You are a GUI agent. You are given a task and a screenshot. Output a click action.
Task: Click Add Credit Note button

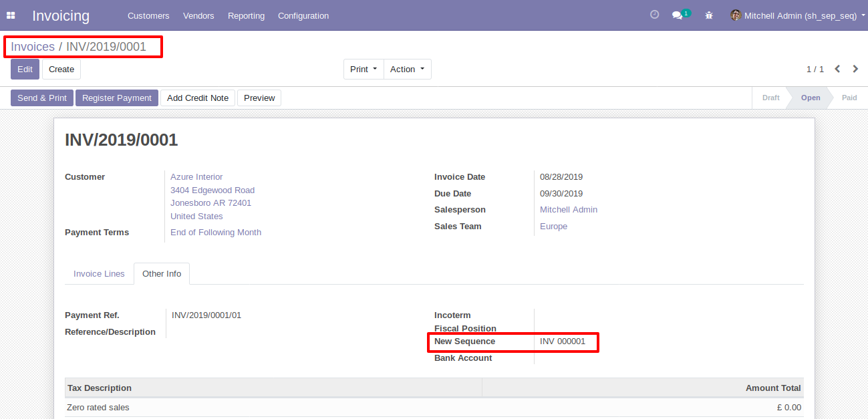198,98
